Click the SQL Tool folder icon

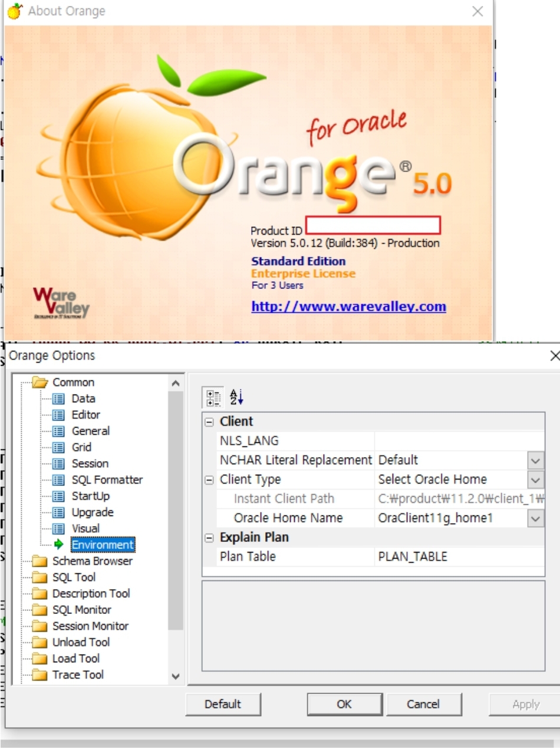click(39, 578)
